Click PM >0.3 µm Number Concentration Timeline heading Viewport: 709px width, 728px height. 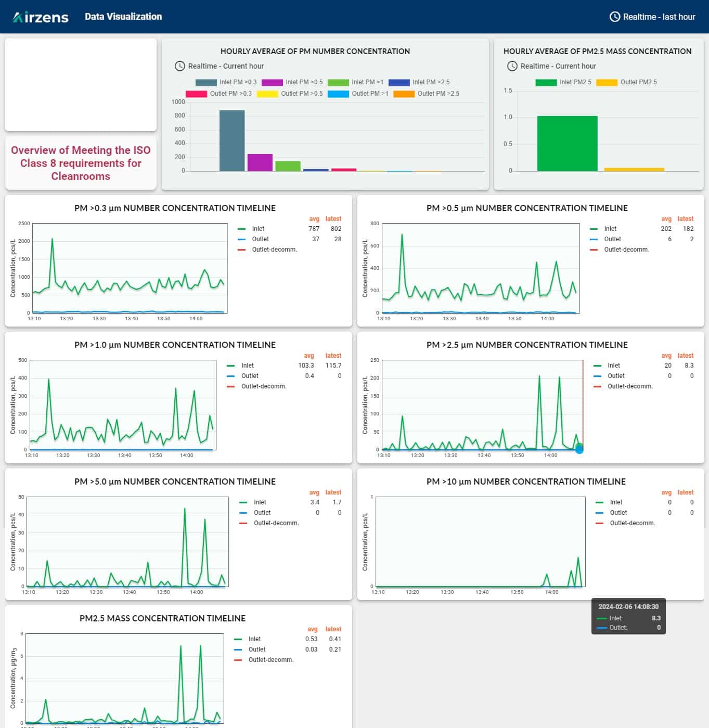click(175, 208)
